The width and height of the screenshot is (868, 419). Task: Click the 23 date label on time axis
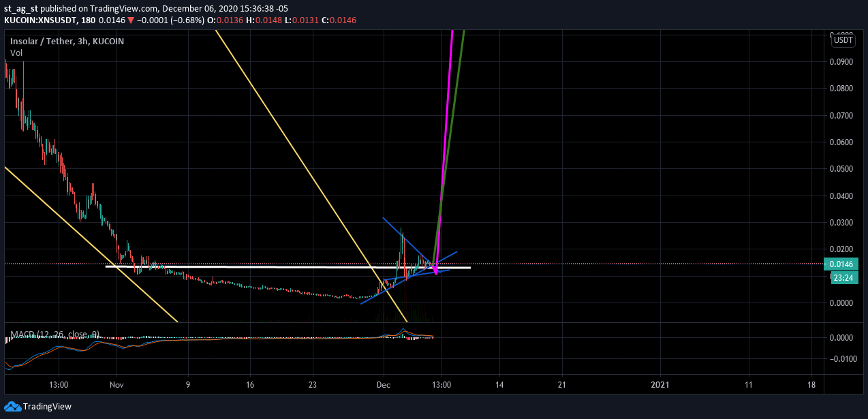tap(312, 385)
